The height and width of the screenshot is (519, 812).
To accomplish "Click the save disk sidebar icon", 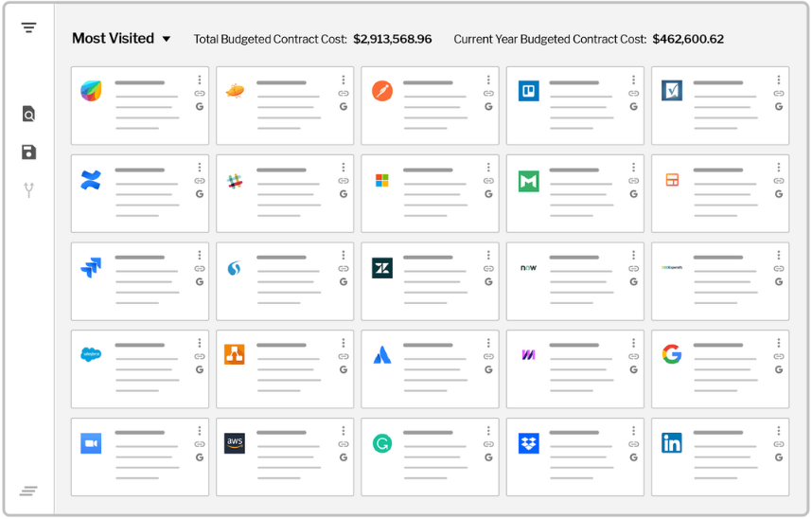I will (29, 152).
